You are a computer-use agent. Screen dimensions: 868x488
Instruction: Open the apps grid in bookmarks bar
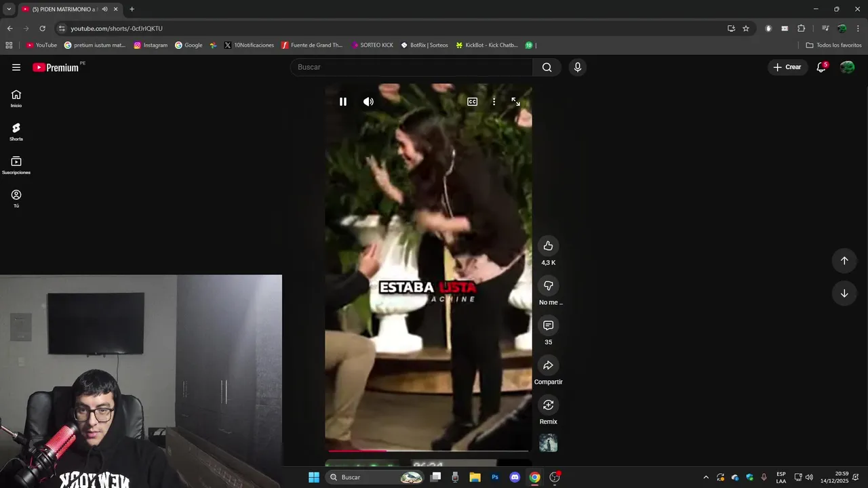pos(9,45)
